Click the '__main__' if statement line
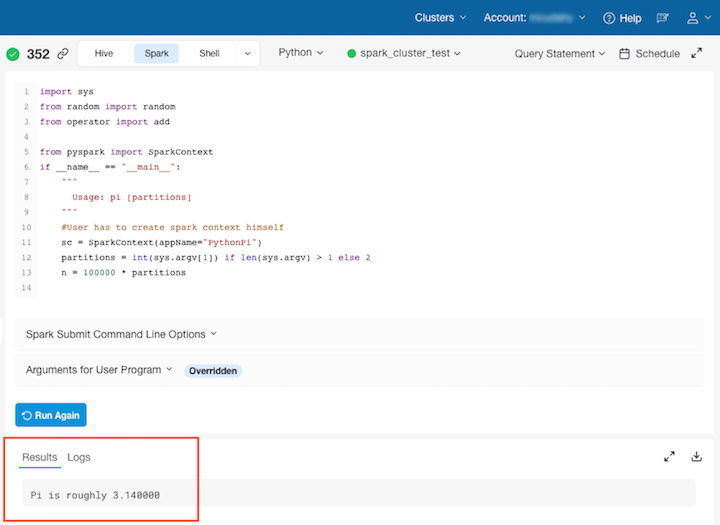The height and width of the screenshot is (525, 720). [x=110, y=167]
